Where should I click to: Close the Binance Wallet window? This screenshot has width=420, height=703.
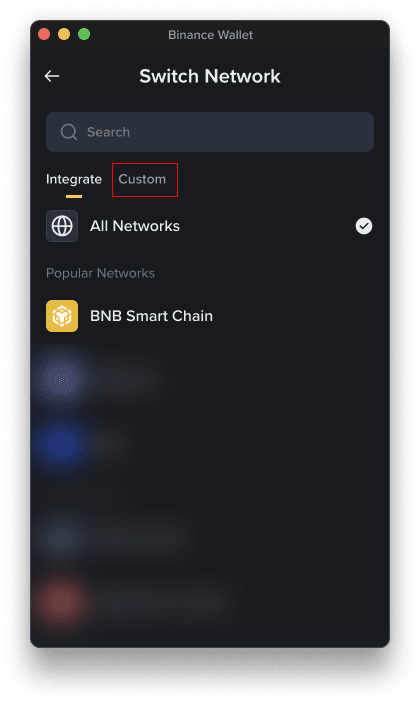(44, 34)
